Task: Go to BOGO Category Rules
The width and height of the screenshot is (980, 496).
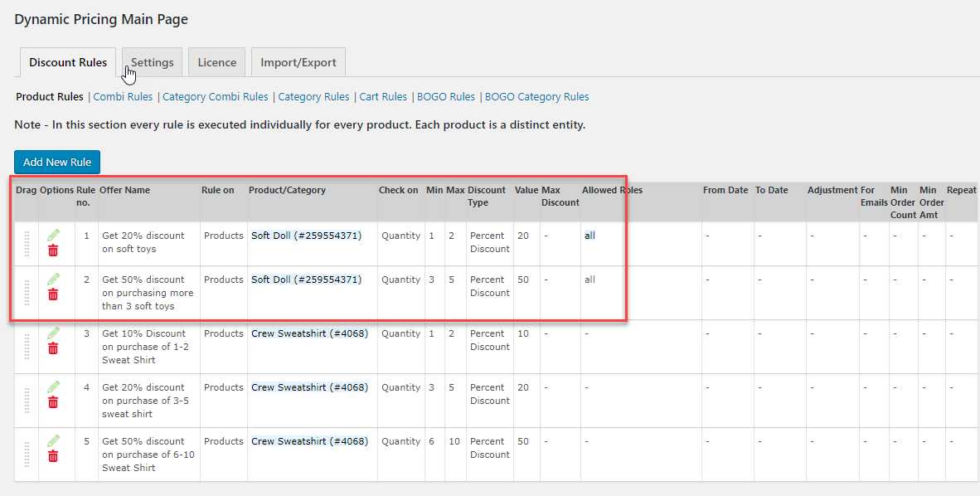Action: (x=537, y=97)
